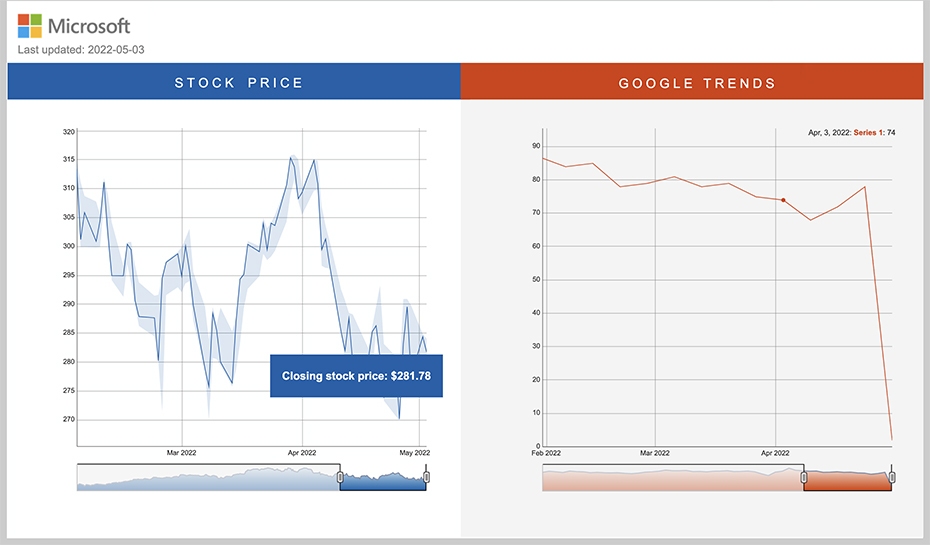This screenshot has width=930, height=545.
Task: Click the Microsoft wordmark text
Action: tap(89, 26)
